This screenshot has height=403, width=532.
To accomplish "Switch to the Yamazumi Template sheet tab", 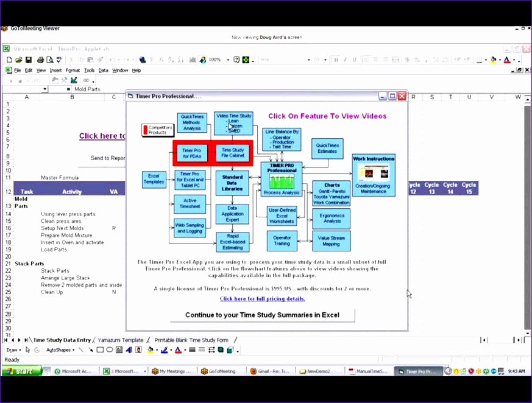I will pos(121,340).
